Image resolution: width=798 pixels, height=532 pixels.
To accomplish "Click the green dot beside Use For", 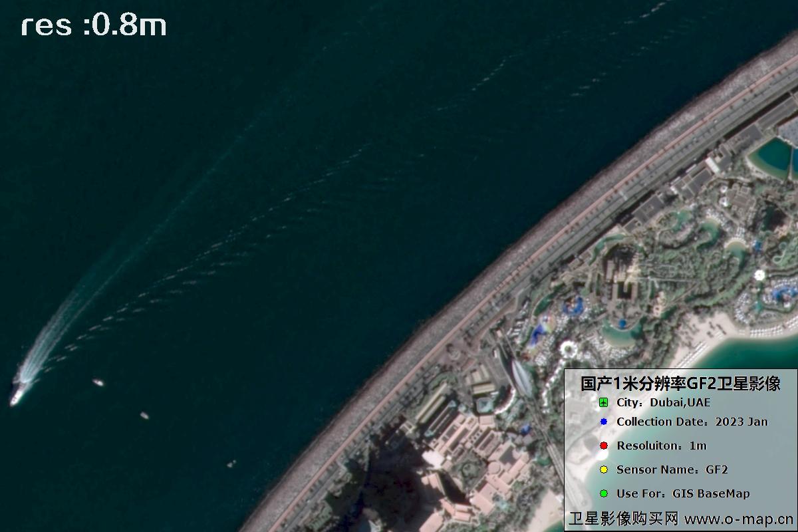I will (x=603, y=493).
